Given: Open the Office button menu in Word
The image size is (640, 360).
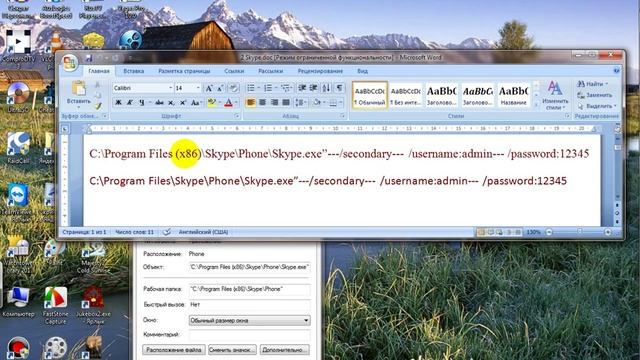Looking at the screenshot, I should click(x=70, y=62).
